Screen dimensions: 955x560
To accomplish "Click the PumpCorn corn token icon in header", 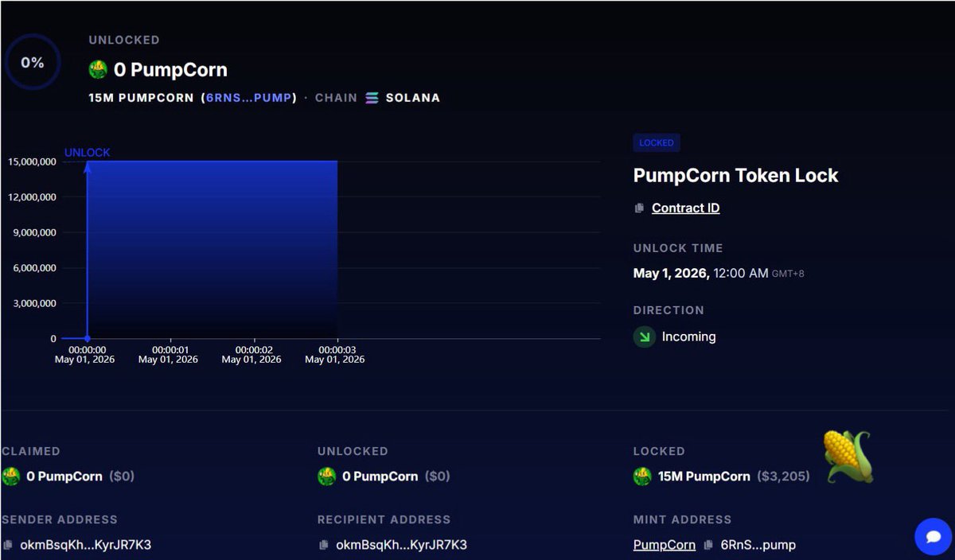I will coord(97,69).
